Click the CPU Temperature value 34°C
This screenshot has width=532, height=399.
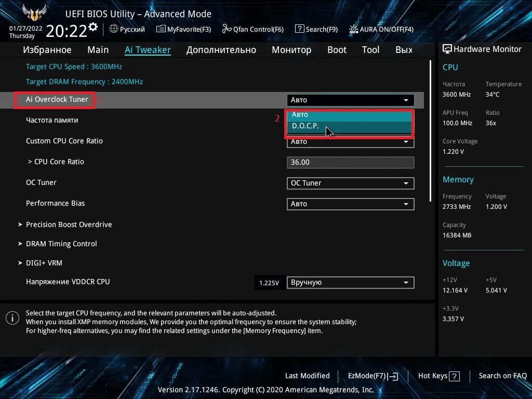493,95
